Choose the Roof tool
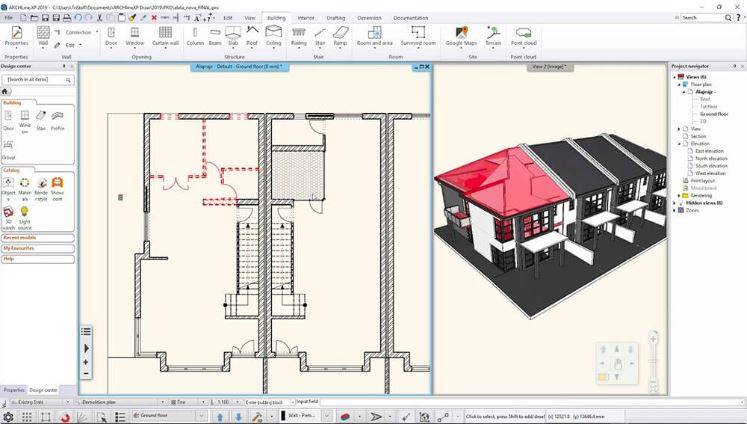The image size is (747, 424). (x=252, y=36)
